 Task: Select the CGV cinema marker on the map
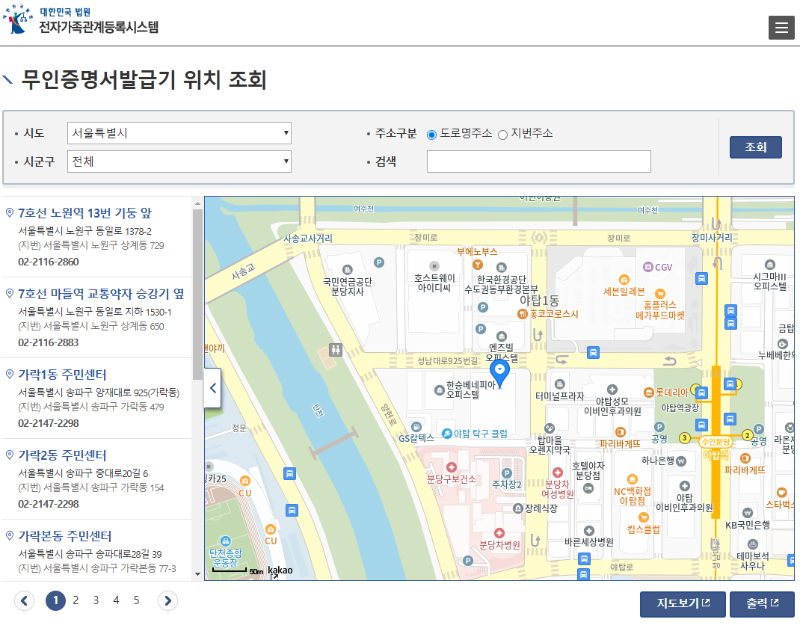648,266
